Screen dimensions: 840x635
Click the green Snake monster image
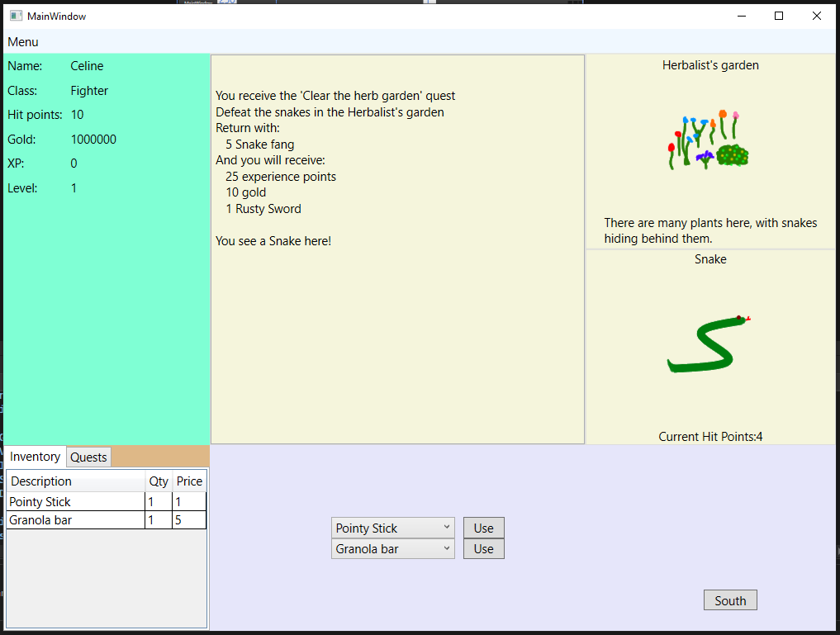point(709,344)
